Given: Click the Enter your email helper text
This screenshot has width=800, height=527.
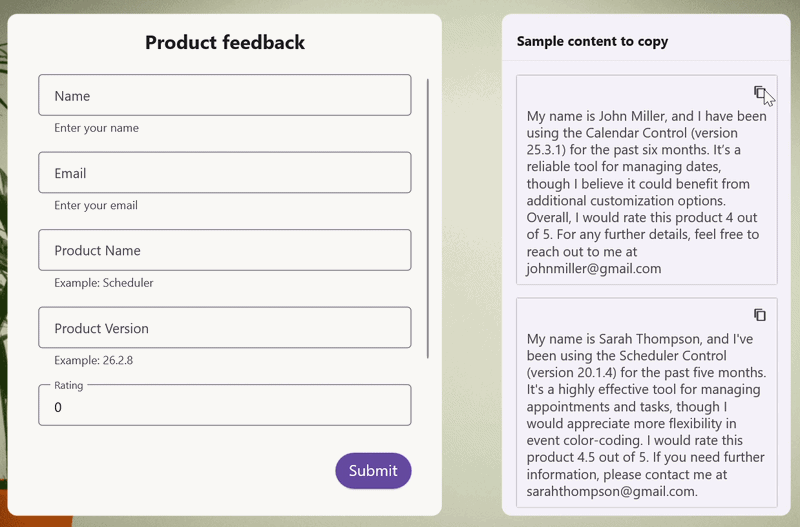Looking at the screenshot, I should (96, 206).
